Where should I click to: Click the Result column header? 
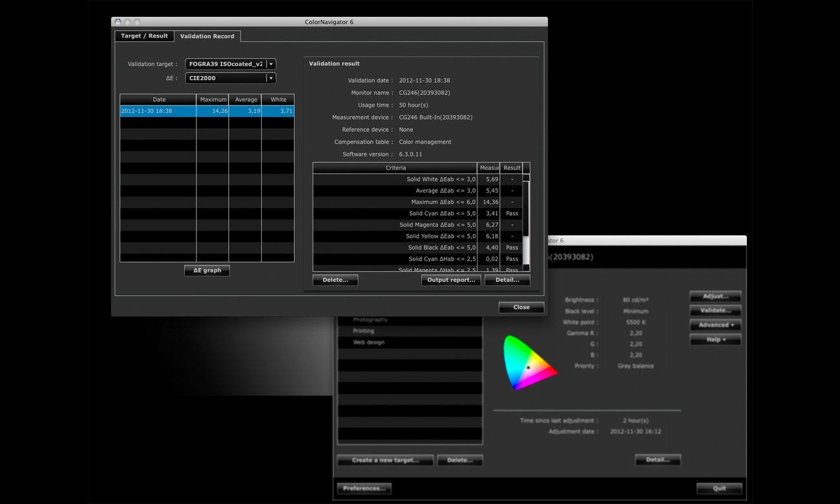click(512, 168)
